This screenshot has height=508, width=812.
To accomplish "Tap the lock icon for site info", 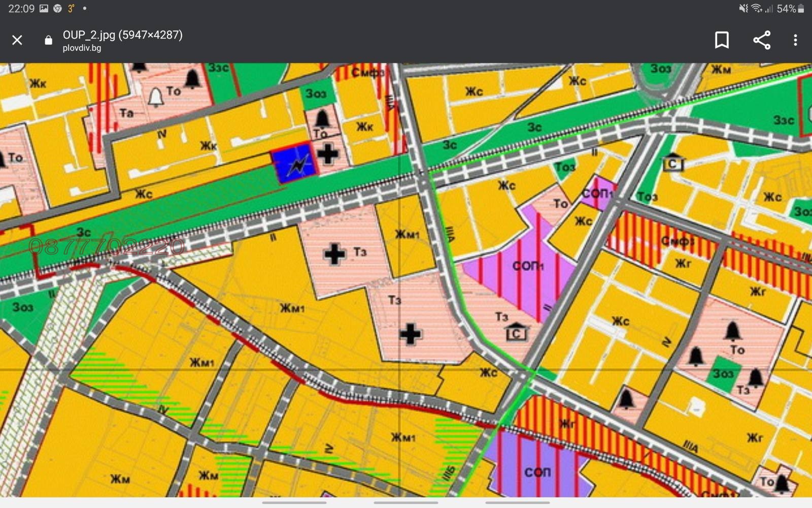I will pyautogui.click(x=48, y=40).
